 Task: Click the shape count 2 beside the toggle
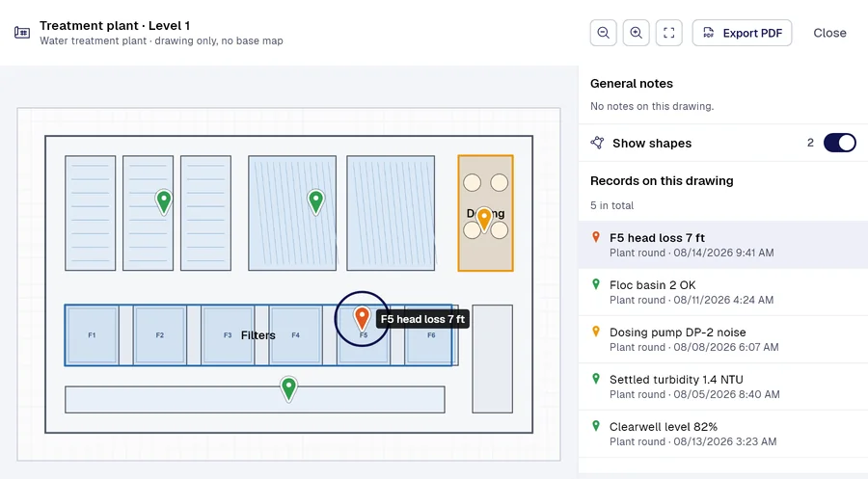[810, 143]
